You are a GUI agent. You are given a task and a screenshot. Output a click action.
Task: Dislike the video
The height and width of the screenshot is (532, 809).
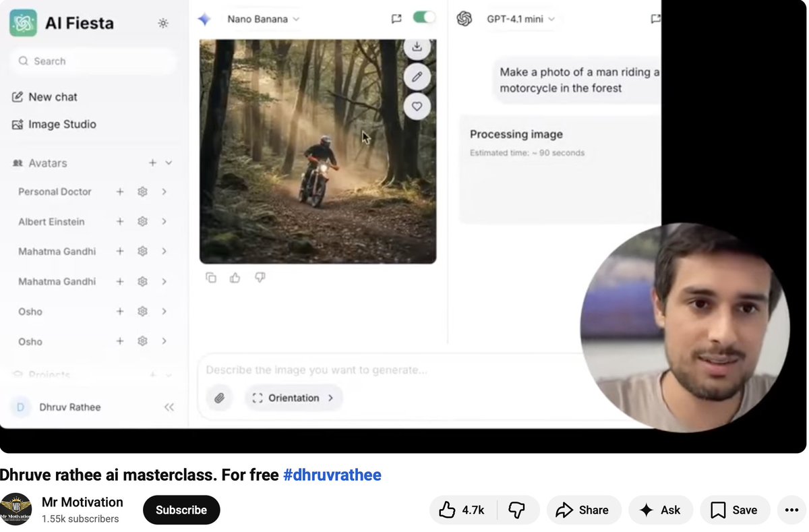tap(517, 510)
